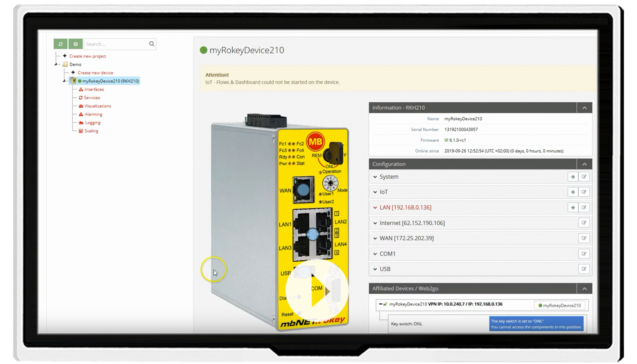
Task: Click the edit icon in COM1 row
Action: 584,254
